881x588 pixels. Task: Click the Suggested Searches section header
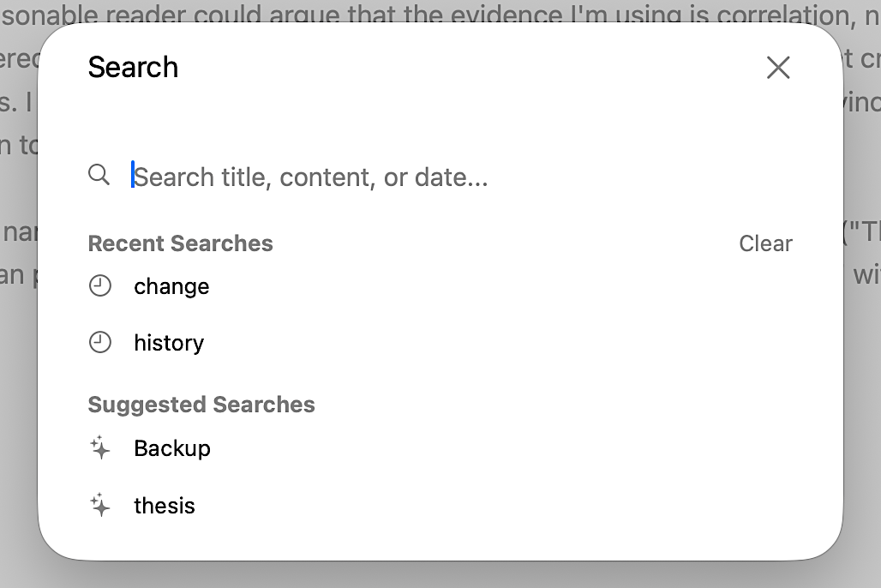(x=201, y=404)
